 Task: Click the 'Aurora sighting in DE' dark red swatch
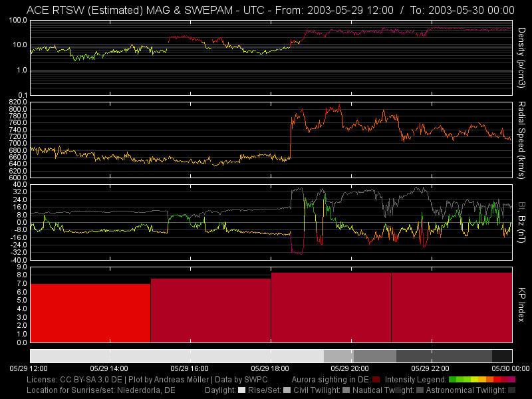coord(376,380)
